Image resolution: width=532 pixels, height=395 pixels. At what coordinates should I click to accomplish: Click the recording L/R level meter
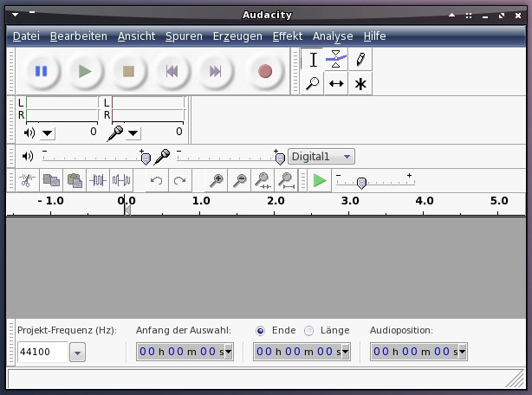pyautogui.click(x=147, y=109)
